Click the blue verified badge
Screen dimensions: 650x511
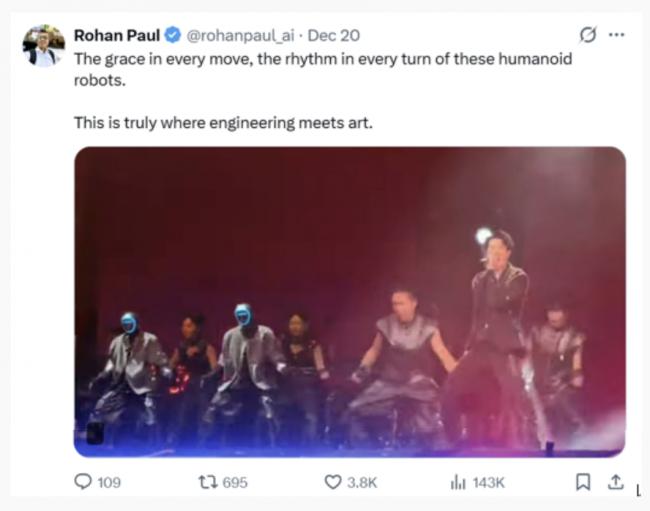pos(173,36)
